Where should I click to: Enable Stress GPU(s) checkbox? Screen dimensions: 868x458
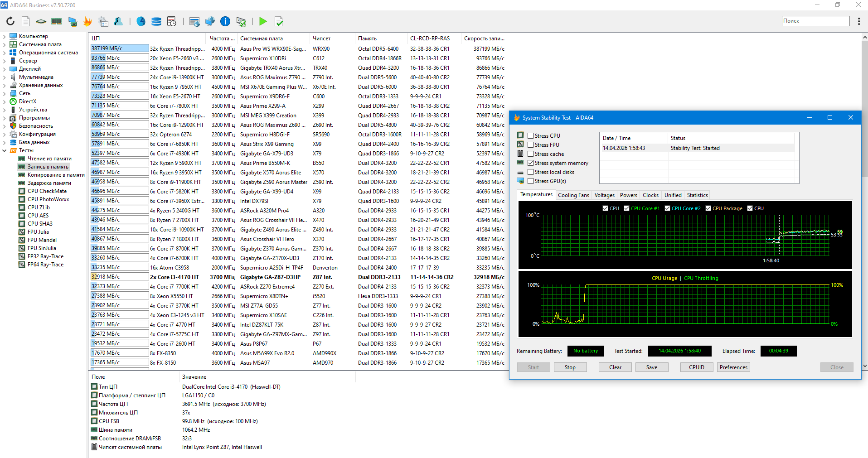530,181
